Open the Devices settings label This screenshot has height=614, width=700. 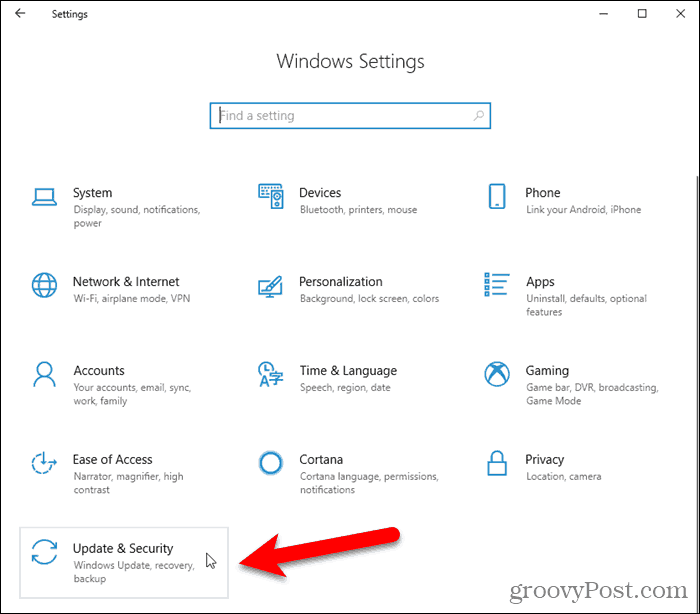pyautogui.click(x=320, y=193)
